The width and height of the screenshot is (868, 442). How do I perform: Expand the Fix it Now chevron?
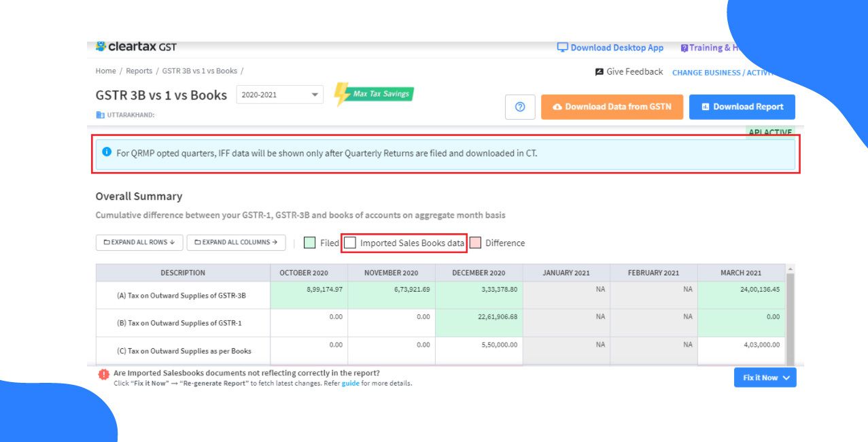coord(786,377)
